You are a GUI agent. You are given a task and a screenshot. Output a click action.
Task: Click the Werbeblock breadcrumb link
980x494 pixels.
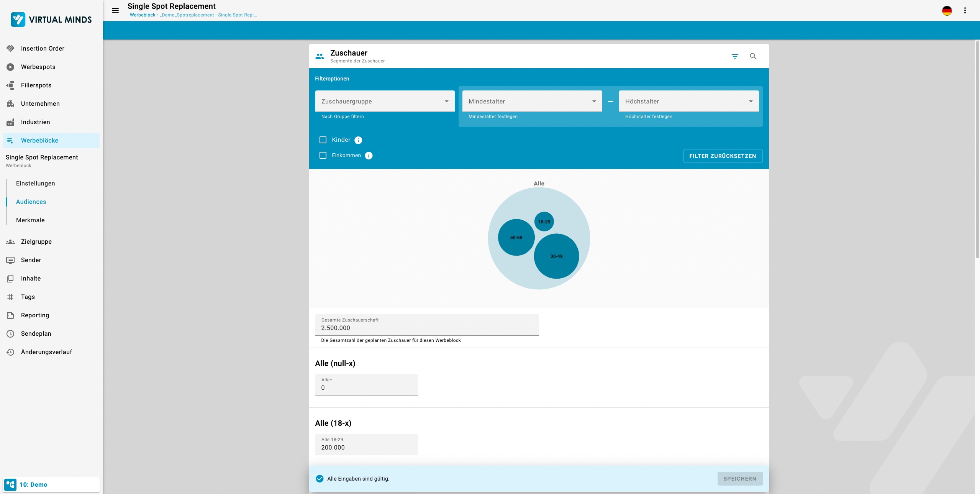tap(143, 15)
